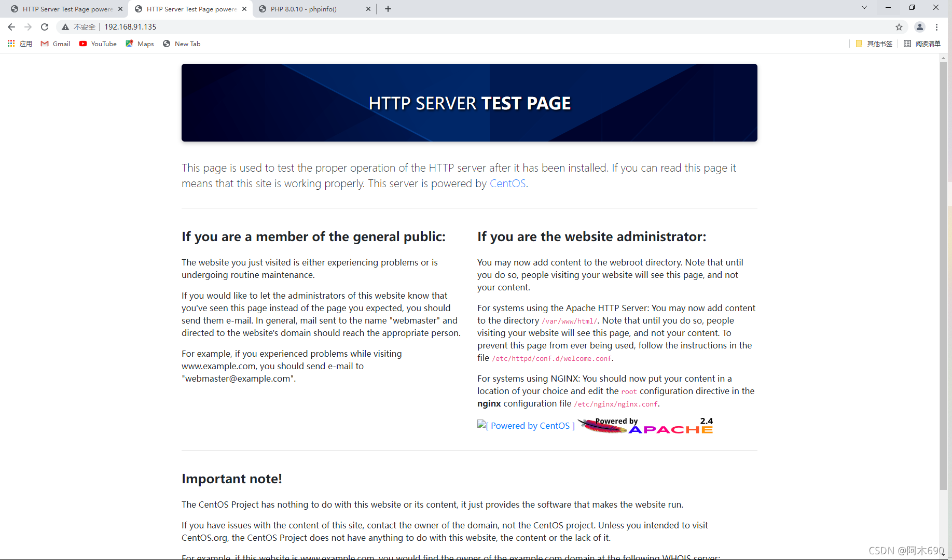Click the Important note! heading

[232, 479]
